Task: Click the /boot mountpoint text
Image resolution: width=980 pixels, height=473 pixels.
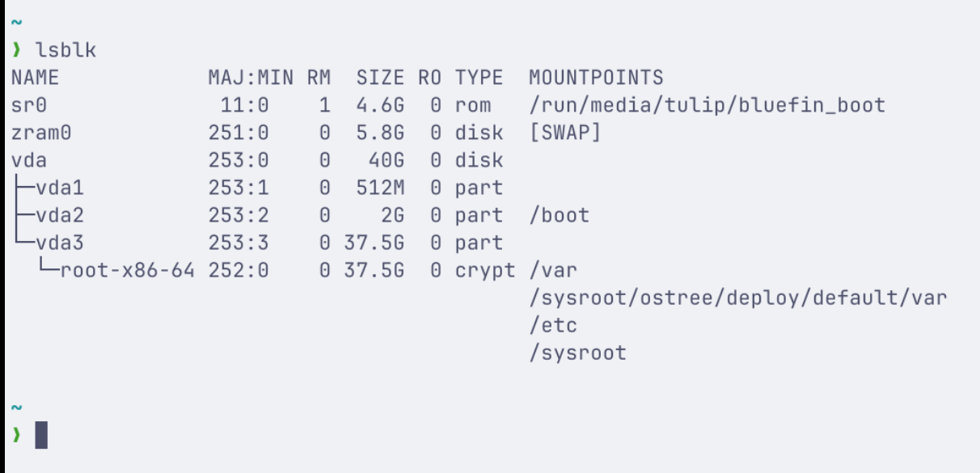Action: 559,215
